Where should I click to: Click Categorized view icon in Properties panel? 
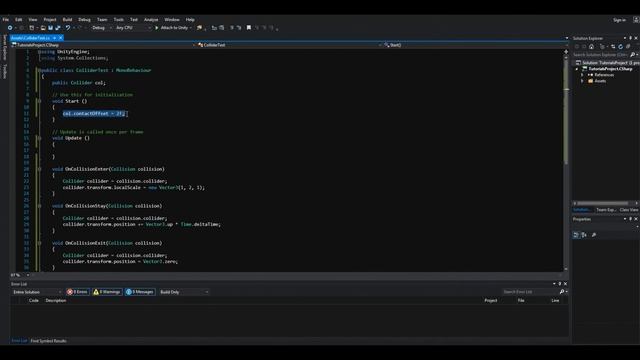[576, 235]
